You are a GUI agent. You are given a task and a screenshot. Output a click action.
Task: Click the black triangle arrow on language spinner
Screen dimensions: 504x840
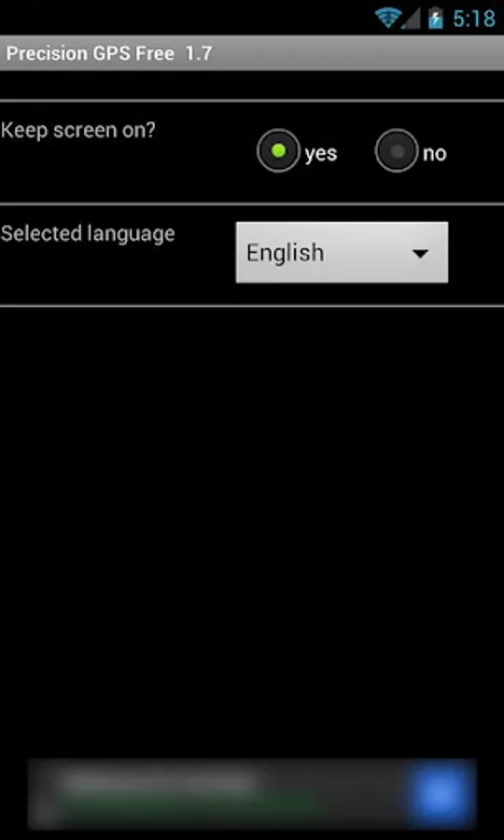[420, 253]
